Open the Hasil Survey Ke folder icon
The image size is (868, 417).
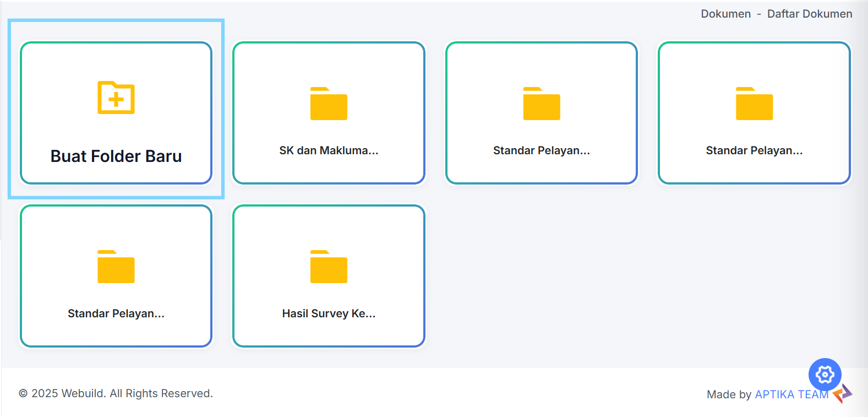pyautogui.click(x=329, y=267)
